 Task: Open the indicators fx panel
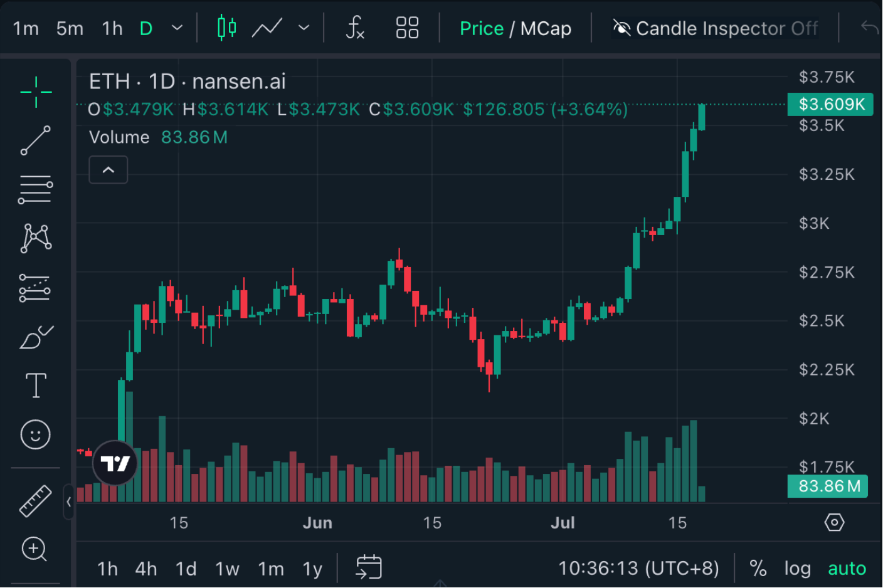coord(354,28)
